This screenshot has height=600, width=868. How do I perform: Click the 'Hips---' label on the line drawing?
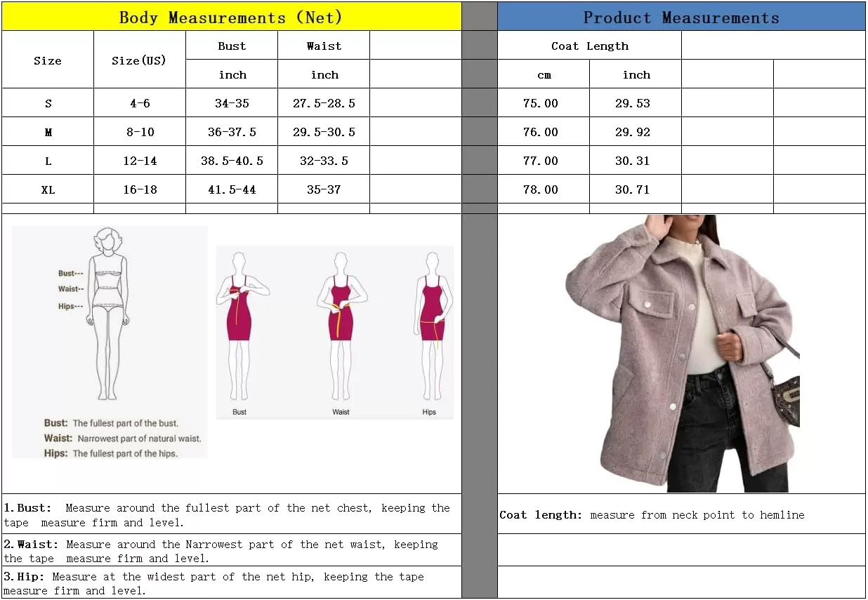click(x=71, y=307)
